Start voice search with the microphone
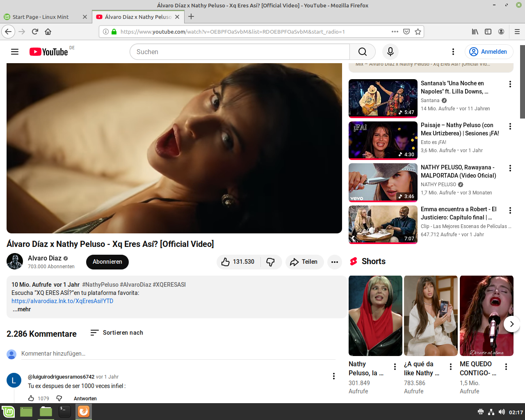This screenshot has height=420, width=525. [x=390, y=52]
